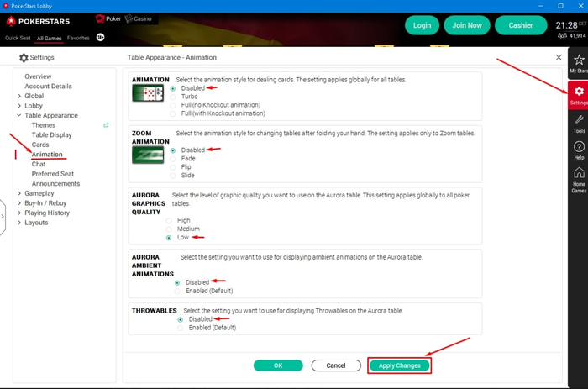Click the Cancel button
The image size is (588, 389).
[336, 365]
